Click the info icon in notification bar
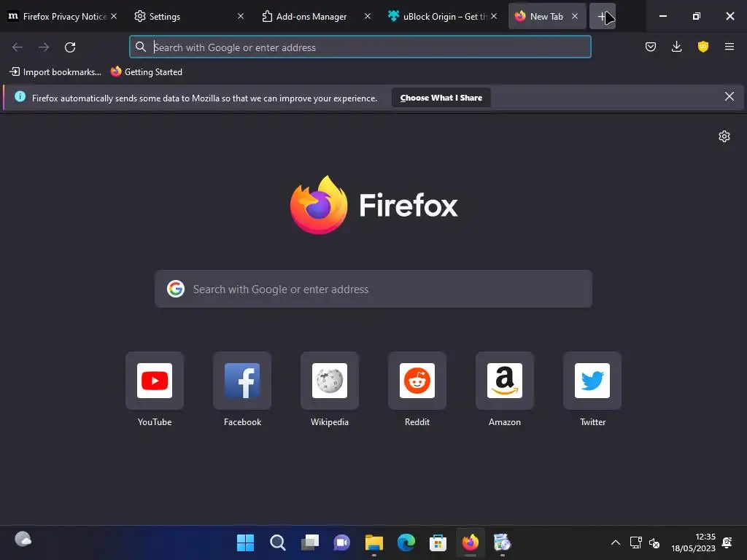The image size is (747, 560). point(20,97)
